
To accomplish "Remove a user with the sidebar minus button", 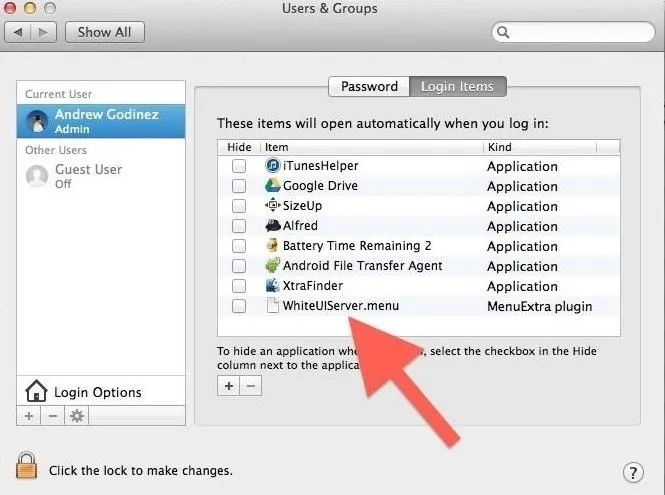I will click(53, 416).
